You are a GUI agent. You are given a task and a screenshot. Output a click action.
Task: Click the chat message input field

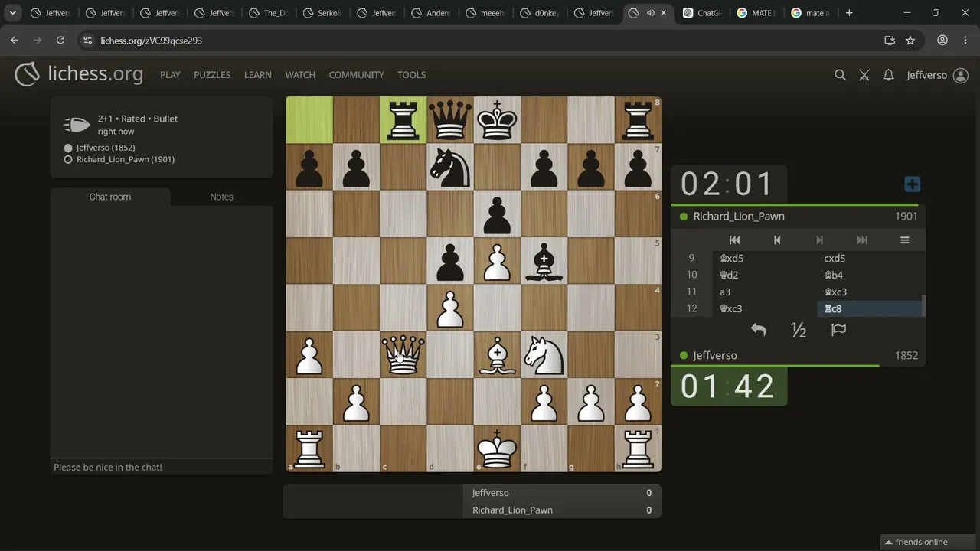click(162, 467)
